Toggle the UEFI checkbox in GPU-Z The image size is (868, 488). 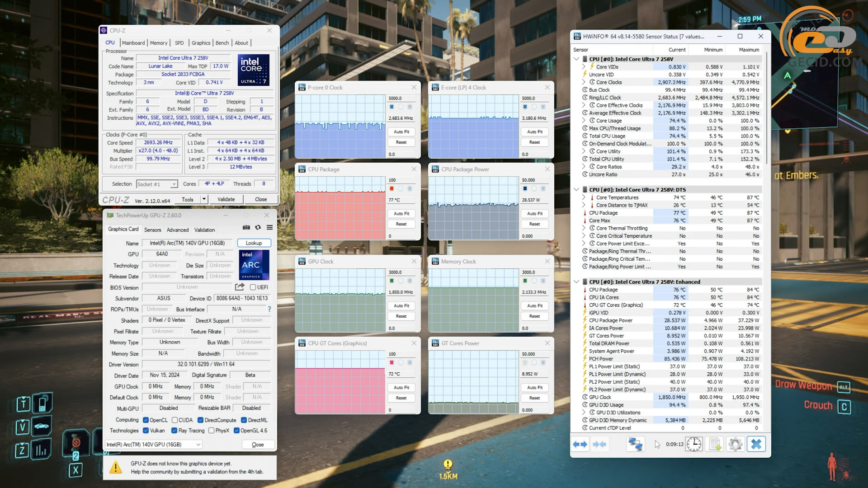pos(253,287)
